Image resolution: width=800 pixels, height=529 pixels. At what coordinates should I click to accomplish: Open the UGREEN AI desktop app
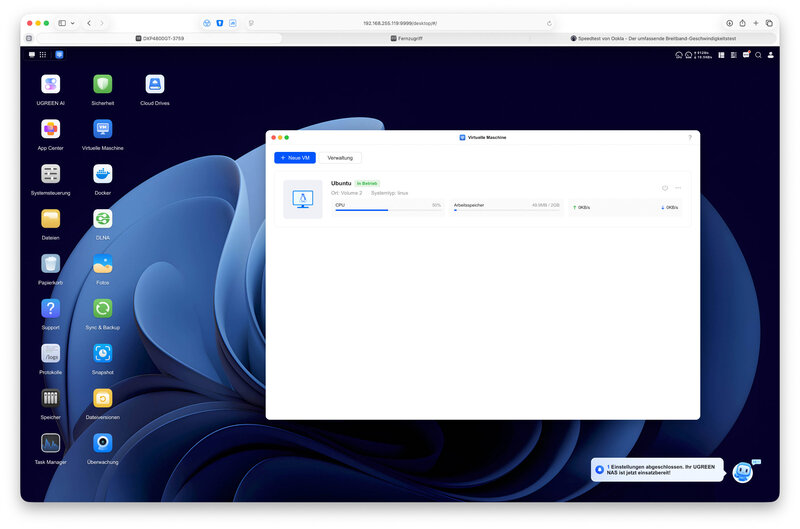click(x=51, y=84)
